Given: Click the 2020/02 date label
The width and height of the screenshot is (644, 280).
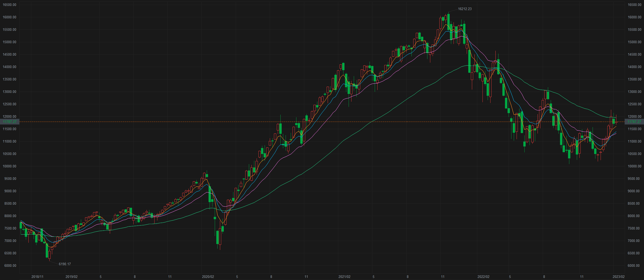Looking at the screenshot, I should click(x=208, y=277).
